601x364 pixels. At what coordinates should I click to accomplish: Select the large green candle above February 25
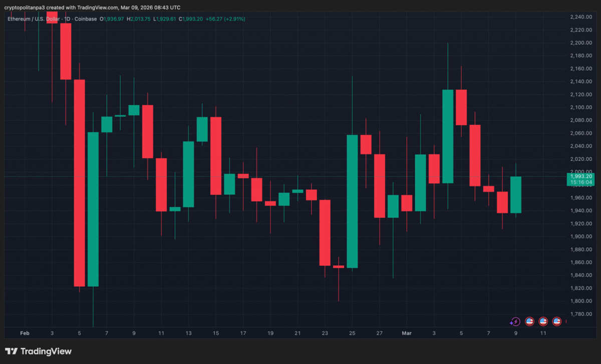tap(352, 201)
